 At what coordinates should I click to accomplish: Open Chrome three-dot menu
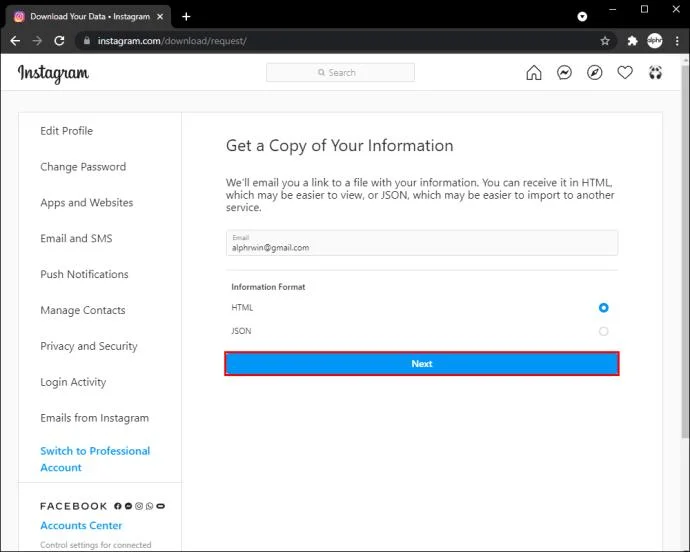(677, 41)
